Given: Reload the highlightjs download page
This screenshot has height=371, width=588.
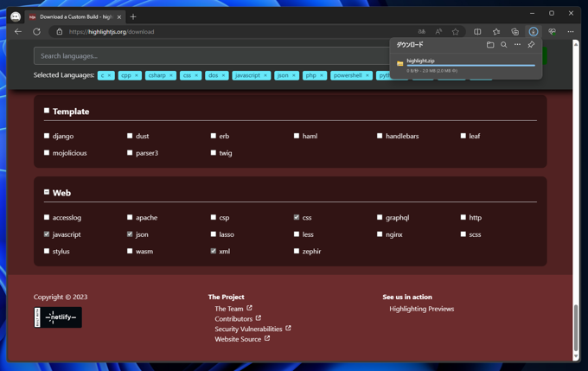Looking at the screenshot, I should pos(36,31).
